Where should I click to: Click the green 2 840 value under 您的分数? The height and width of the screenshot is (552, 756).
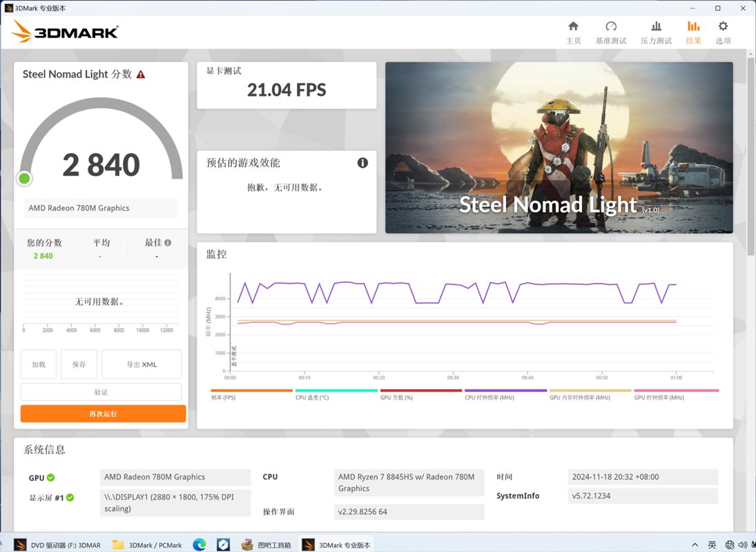point(43,256)
